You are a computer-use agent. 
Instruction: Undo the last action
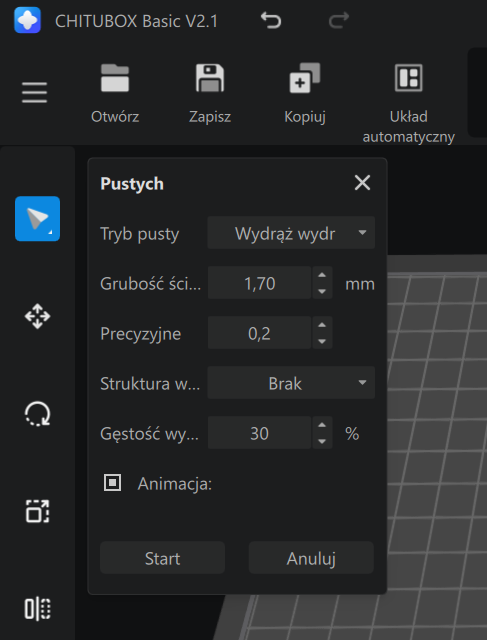271,20
